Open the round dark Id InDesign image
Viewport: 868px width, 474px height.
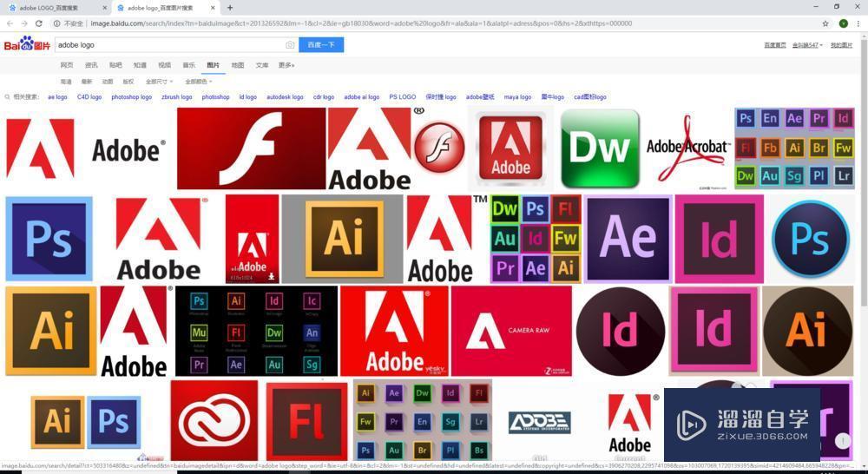(620, 331)
